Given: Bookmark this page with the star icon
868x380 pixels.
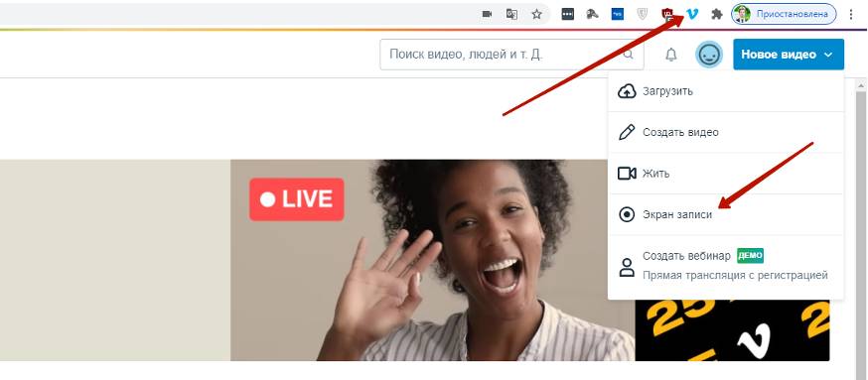Looking at the screenshot, I should click(536, 14).
